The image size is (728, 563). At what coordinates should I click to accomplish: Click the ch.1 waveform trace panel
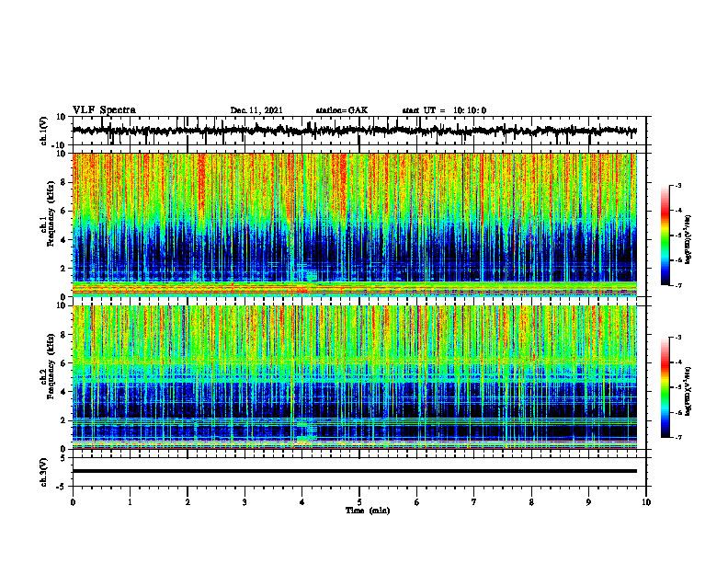[x=359, y=131]
